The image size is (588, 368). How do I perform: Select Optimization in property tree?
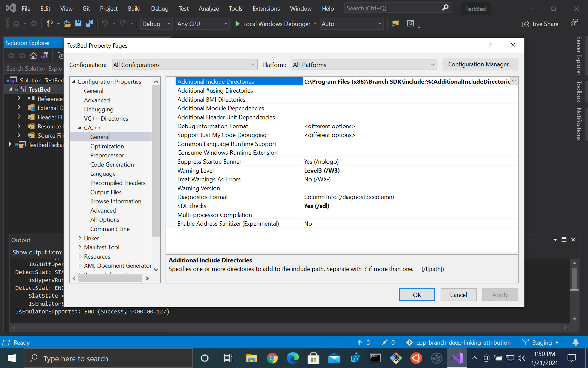pos(107,146)
